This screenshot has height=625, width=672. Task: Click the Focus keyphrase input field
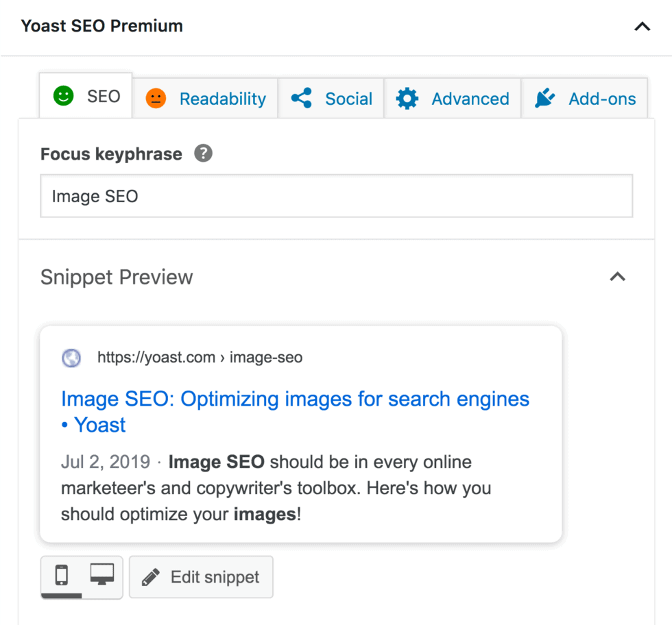pyautogui.click(x=336, y=197)
